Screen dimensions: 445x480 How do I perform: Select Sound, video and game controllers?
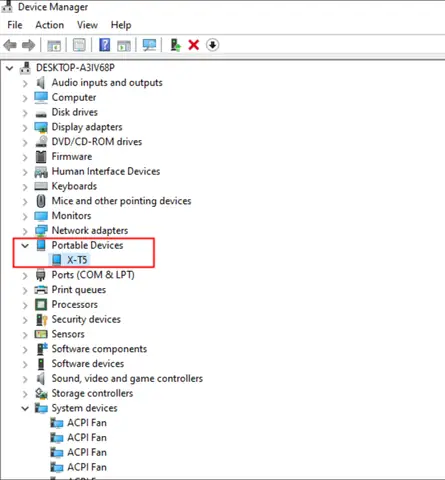click(127, 378)
